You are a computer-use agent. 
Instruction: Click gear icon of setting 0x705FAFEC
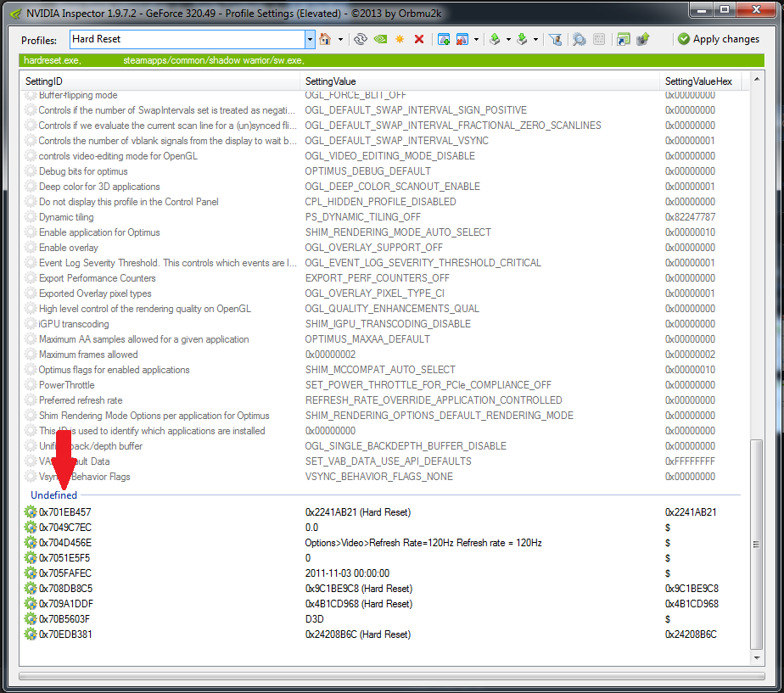click(31, 573)
